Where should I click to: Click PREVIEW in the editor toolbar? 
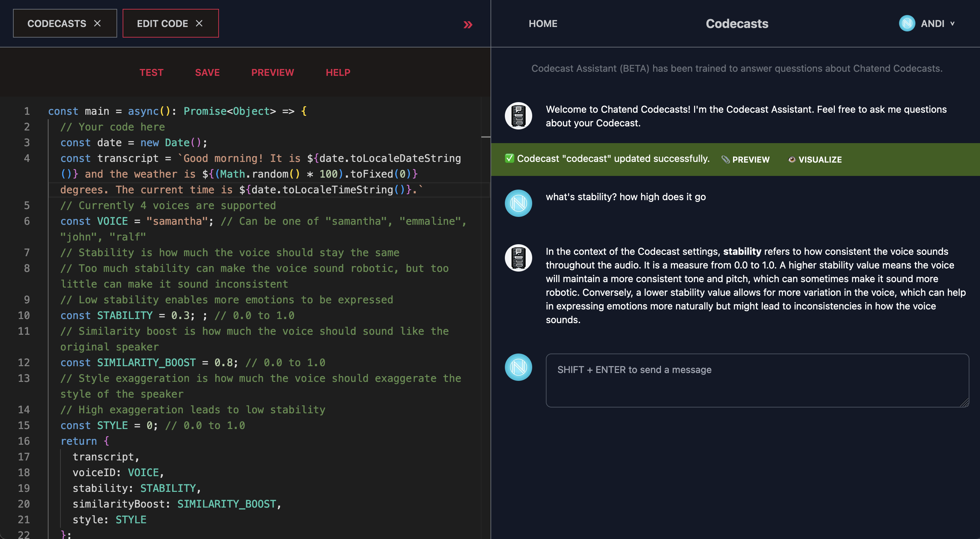tap(272, 72)
